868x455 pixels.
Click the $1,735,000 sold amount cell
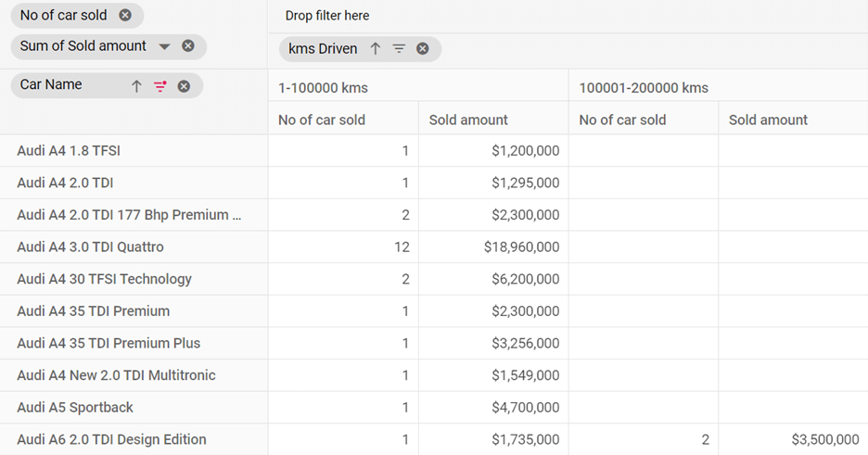(x=493, y=439)
